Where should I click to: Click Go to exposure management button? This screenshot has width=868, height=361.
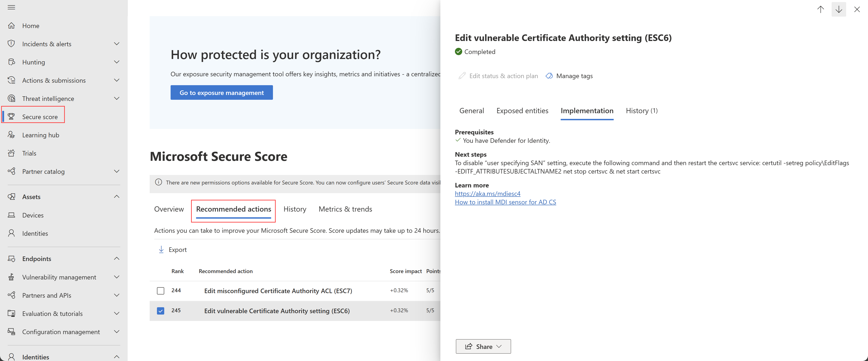pos(221,93)
